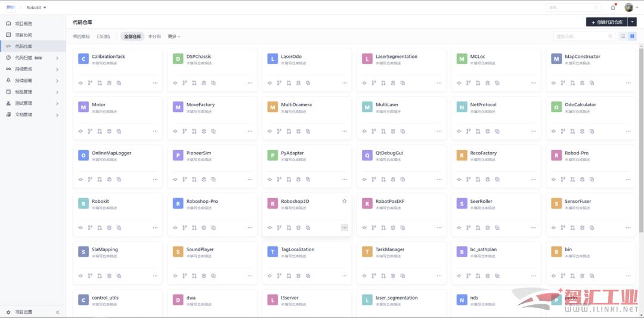Expand the 制品管理 sidebar chevron
The width and height of the screenshot is (644, 318).
pos(57,92)
